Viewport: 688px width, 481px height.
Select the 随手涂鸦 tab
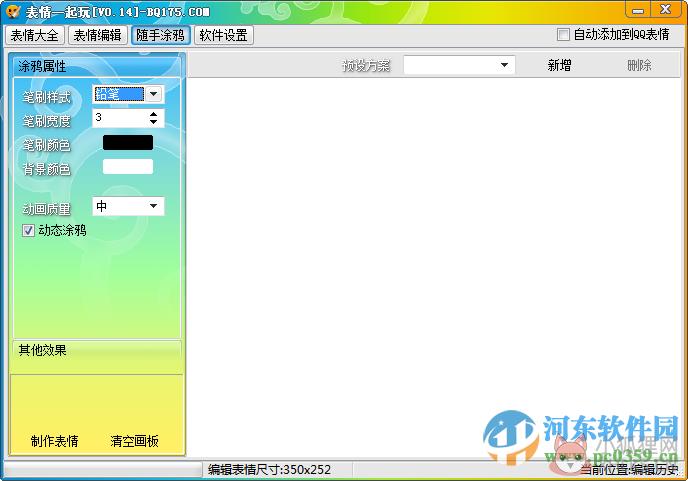(x=160, y=35)
